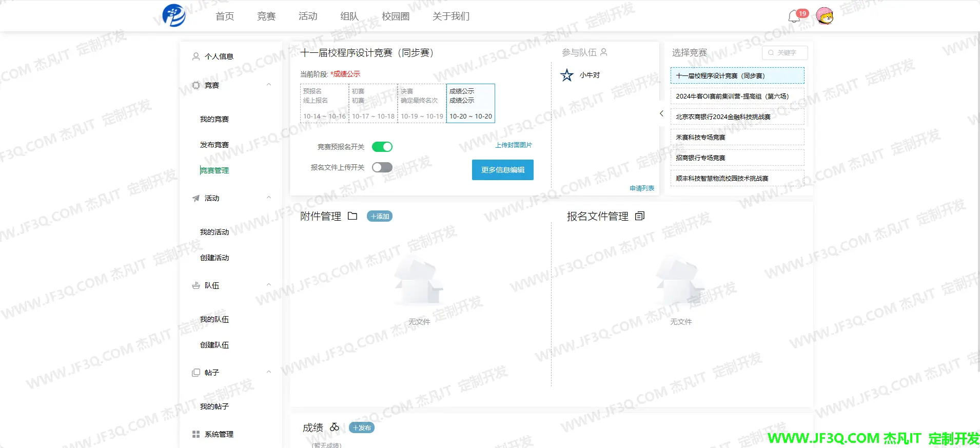Select the 成绩公示 stage box
Screen dimensions: 980x448
[471, 103]
